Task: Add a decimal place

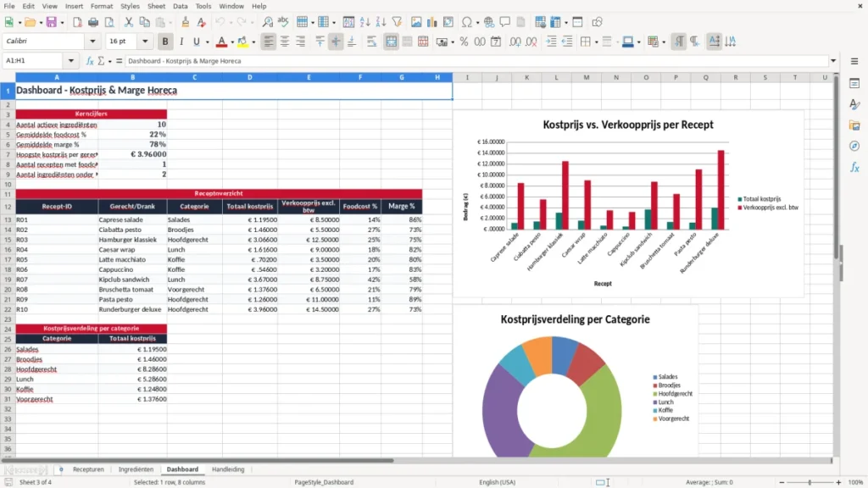Action: (515, 42)
